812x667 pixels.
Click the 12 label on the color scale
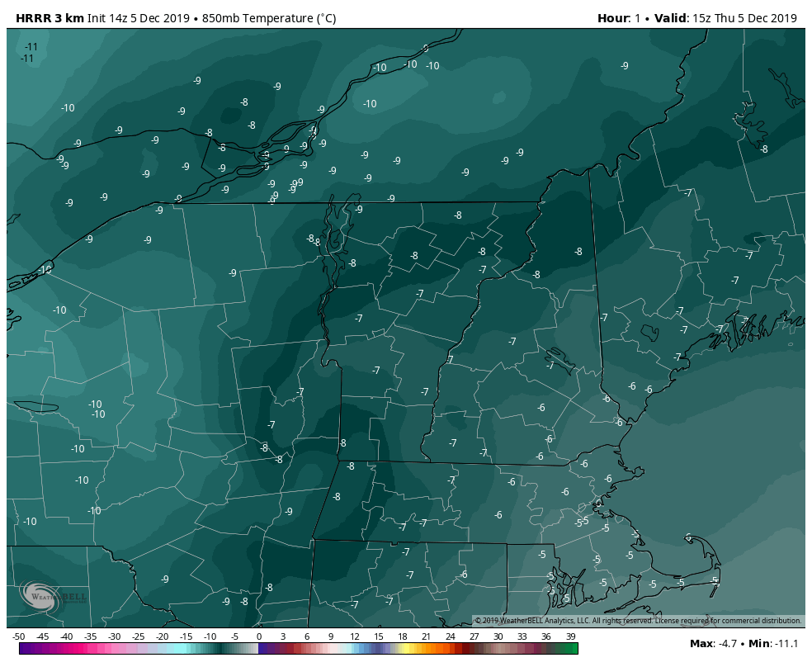point(355,636)
